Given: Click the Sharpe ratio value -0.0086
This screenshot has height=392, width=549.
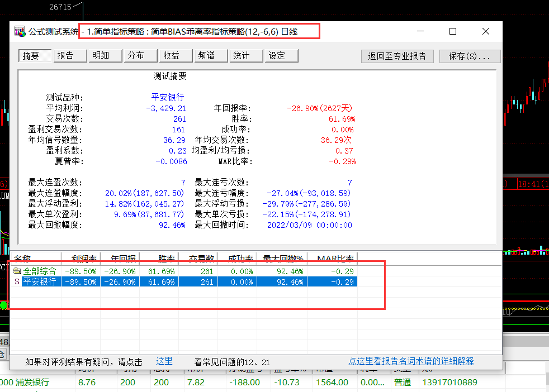Looking at the screenshot, I should coord(171,161).
